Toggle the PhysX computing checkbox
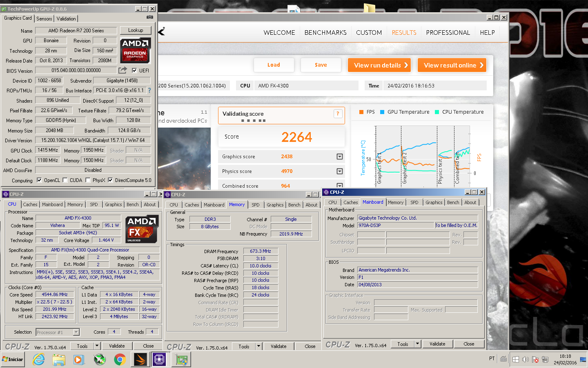Screen dimensions: 588x368 (88, 180)
